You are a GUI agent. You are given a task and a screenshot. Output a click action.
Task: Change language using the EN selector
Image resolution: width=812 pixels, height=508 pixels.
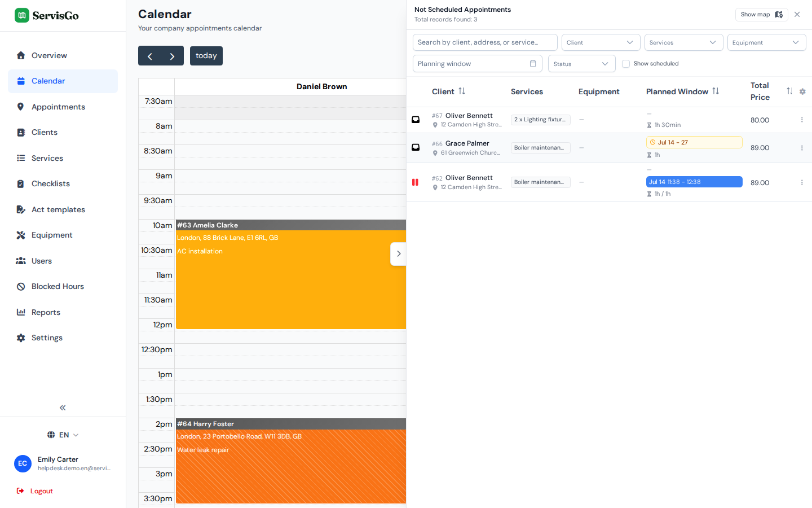click(63, 435)
